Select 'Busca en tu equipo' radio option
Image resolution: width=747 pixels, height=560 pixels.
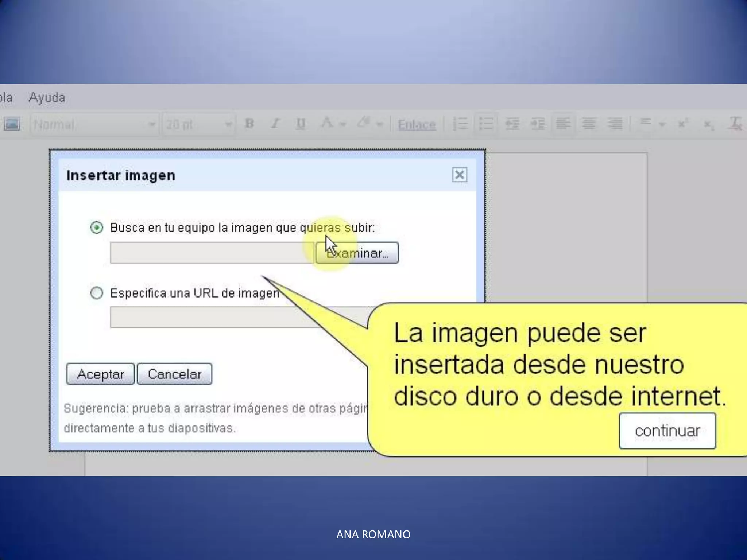(x=97, y=227)
